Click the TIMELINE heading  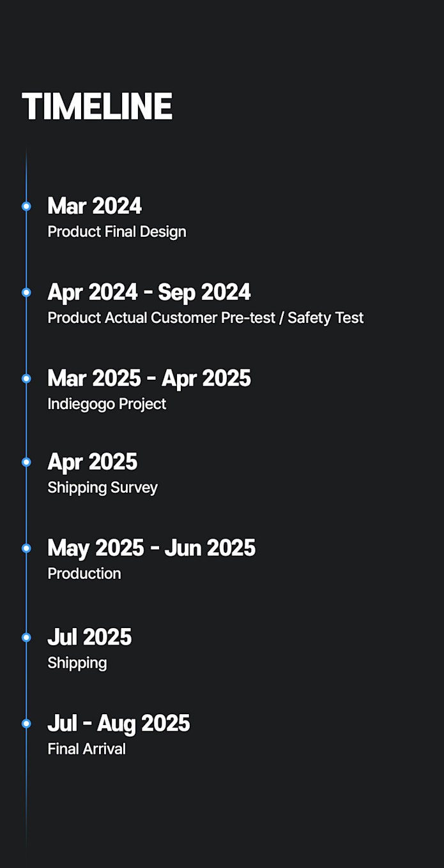pyautogui.click(x=97, y=107)
